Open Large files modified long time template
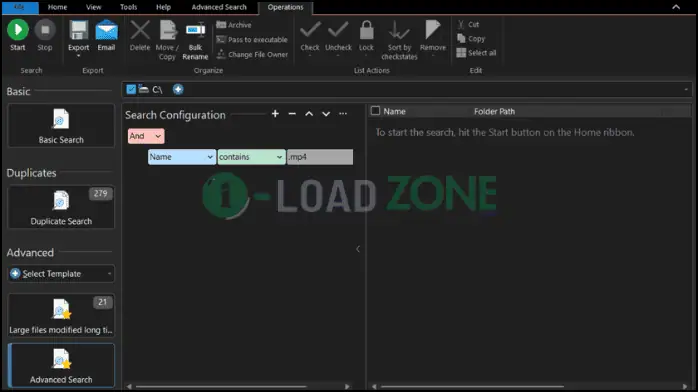This screenshot has height=392, width=698. pos(61,315)
